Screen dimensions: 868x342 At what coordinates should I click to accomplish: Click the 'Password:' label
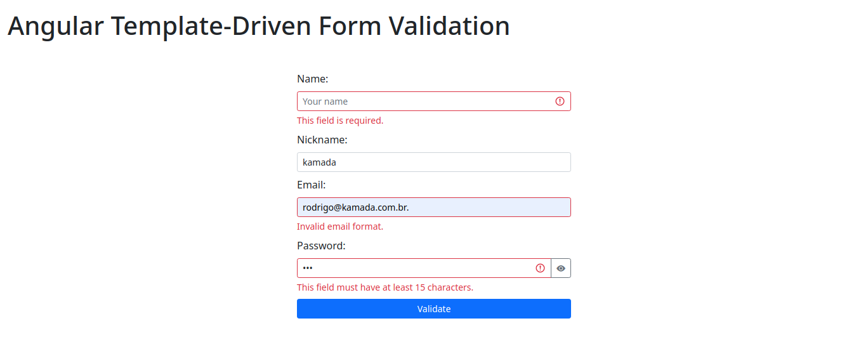point(321,246)
